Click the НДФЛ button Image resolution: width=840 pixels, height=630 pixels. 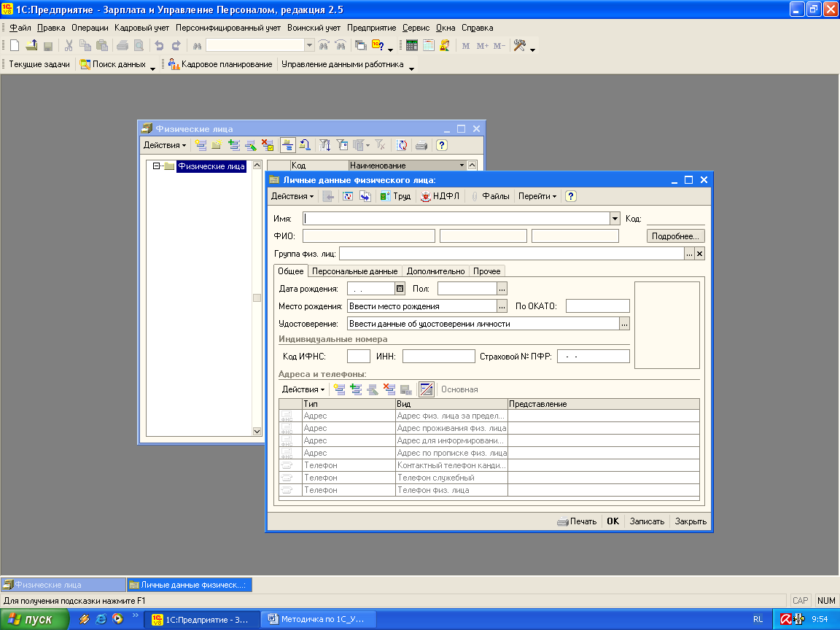440,196
